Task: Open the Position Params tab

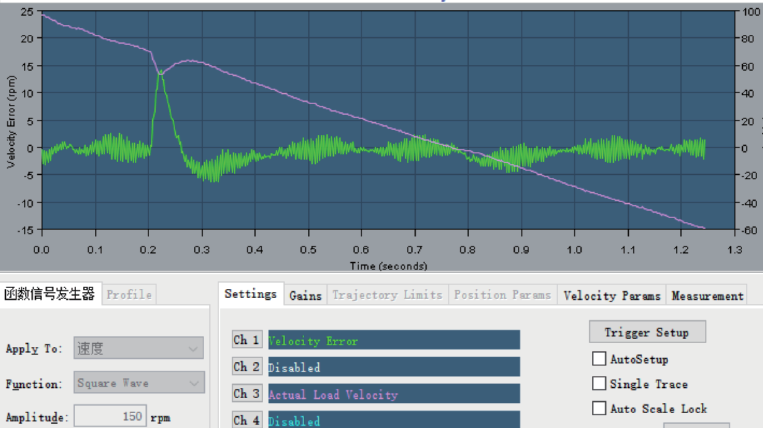Action: click(502, 295)
